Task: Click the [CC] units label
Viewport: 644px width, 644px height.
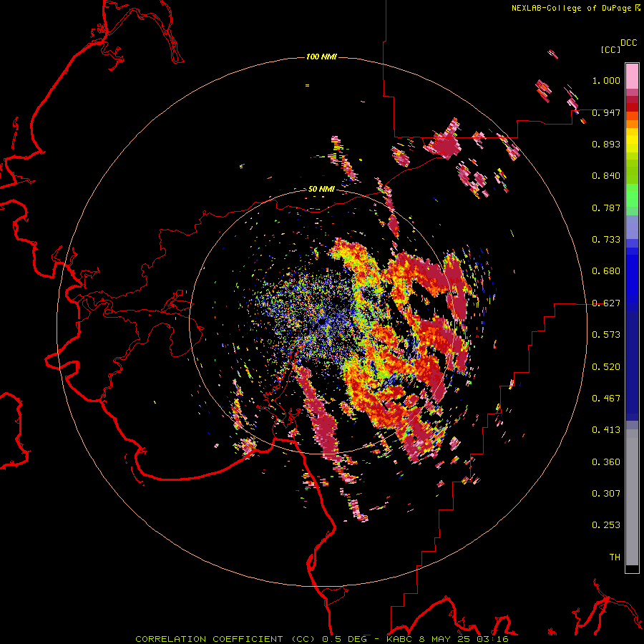Action: pyautogui.click(x=610, y=49)
